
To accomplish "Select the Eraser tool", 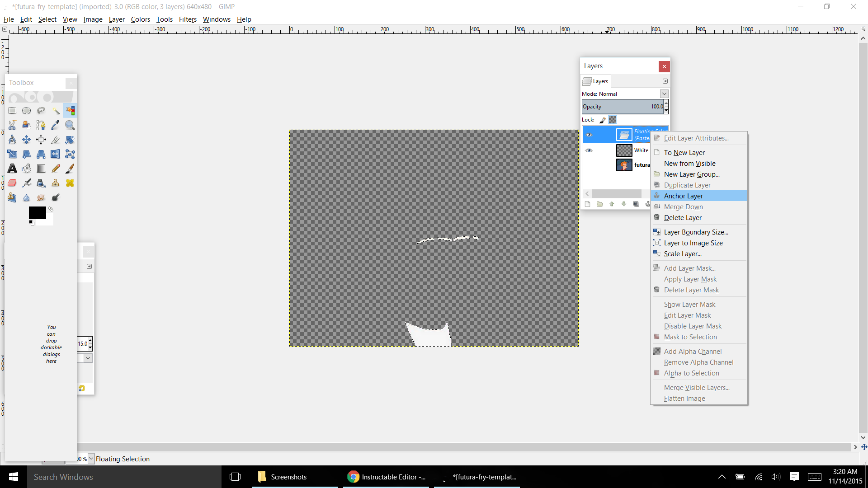I will click(12, 183).
